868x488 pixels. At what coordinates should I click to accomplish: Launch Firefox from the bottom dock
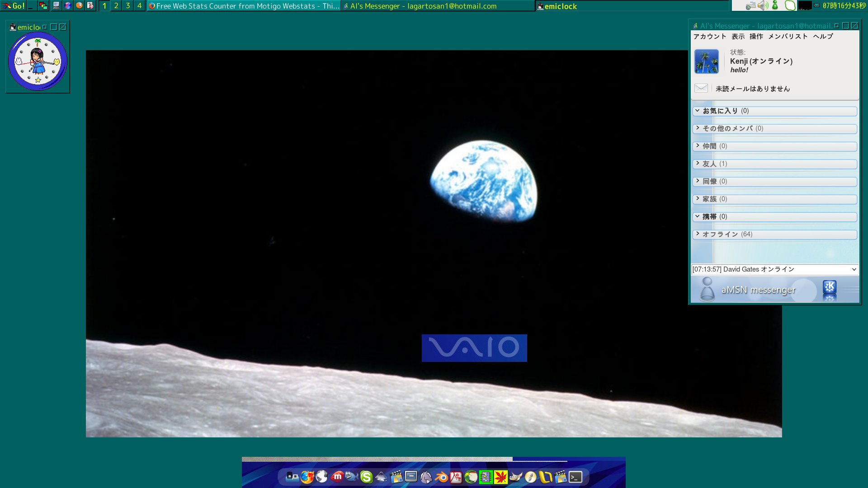tap(307, 477)
